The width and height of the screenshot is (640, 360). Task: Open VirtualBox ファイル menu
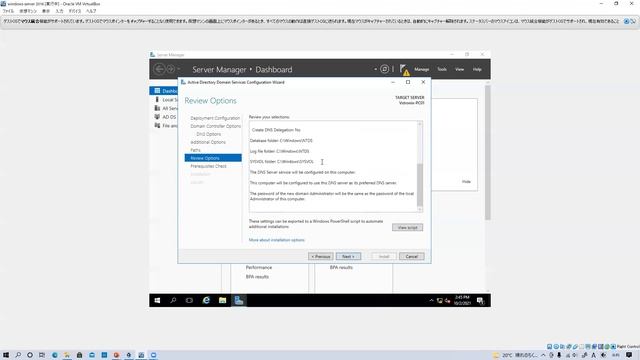[8, 11]
